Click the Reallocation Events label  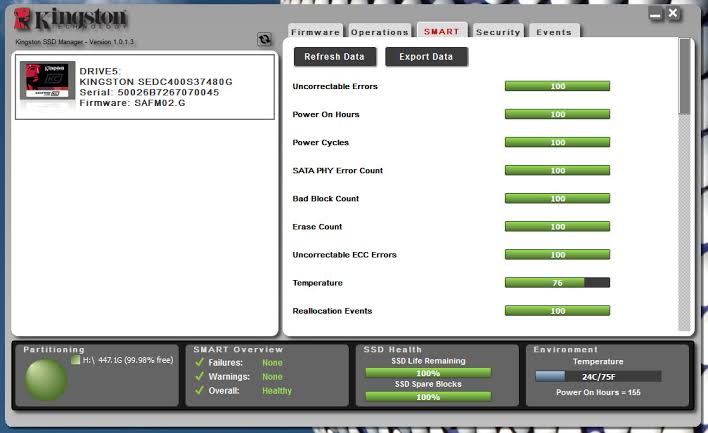(332, 311)
